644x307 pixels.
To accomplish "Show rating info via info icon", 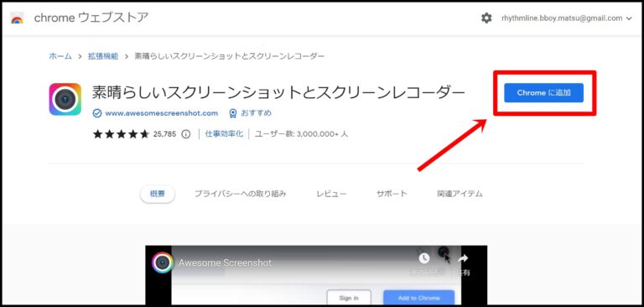I will (186, 134).
